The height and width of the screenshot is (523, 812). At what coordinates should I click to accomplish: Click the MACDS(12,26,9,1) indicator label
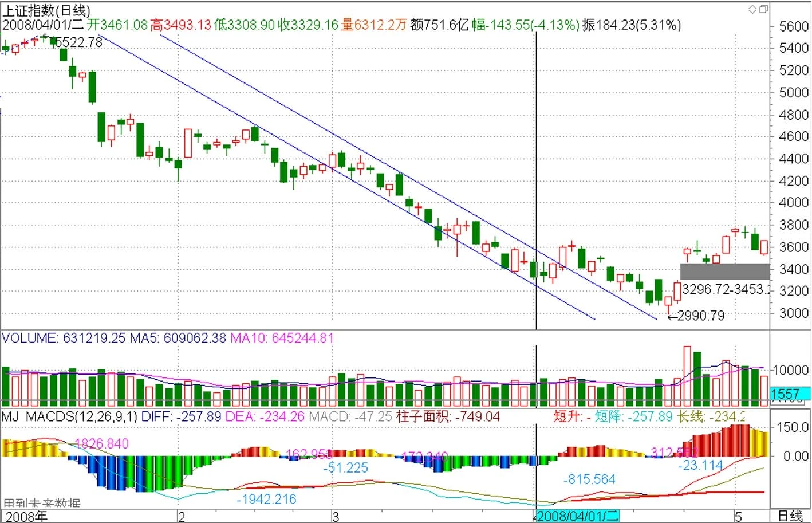point(81,416)
